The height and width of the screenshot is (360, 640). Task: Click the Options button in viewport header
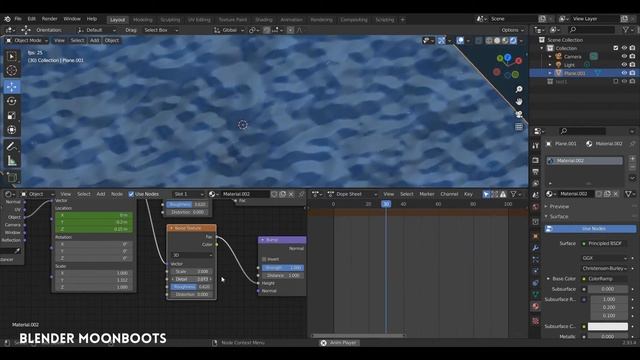coord(512,30)
